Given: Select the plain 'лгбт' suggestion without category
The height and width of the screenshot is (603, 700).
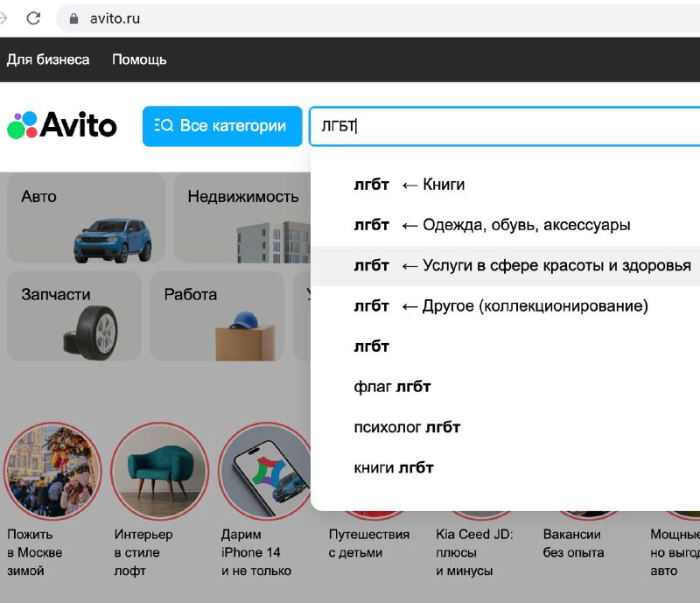Looking at the screenshot, I should [505, 347].
